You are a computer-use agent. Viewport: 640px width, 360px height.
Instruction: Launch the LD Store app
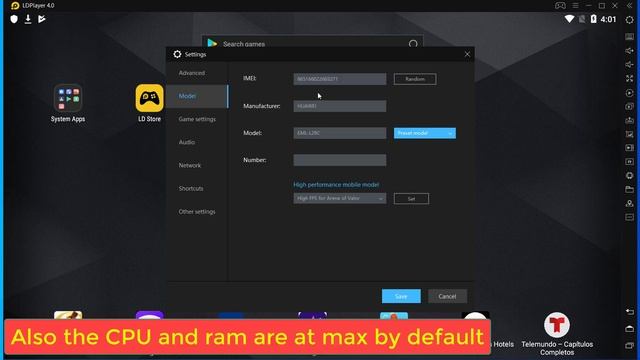pos(149,98)
